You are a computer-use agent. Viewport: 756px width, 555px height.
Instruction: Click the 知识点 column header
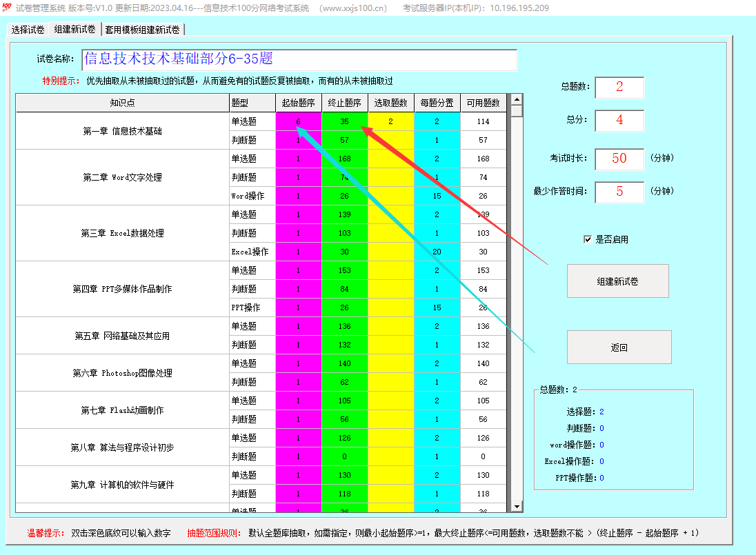(123, 103)
